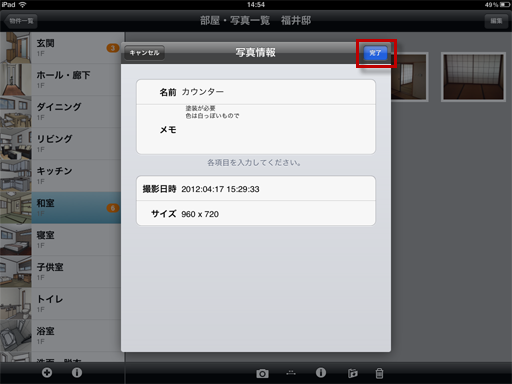This screenshot has height=384, width=512.
Task: Tap the 各項目を入力してください hint text
Action: click(x=254, y=163)
